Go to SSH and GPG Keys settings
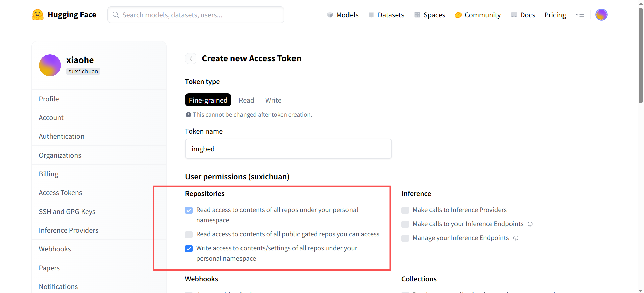Screen dimensions: 644x293 coord(67,212)
